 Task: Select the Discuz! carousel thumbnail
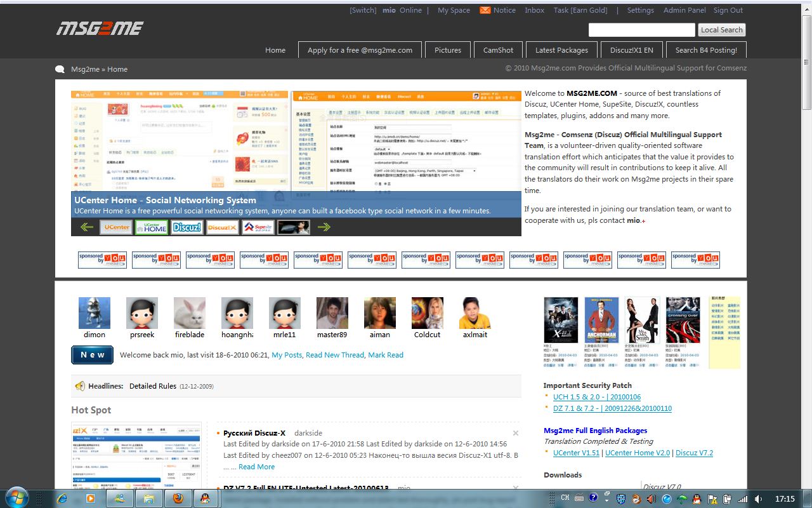[x=187, y=227]
